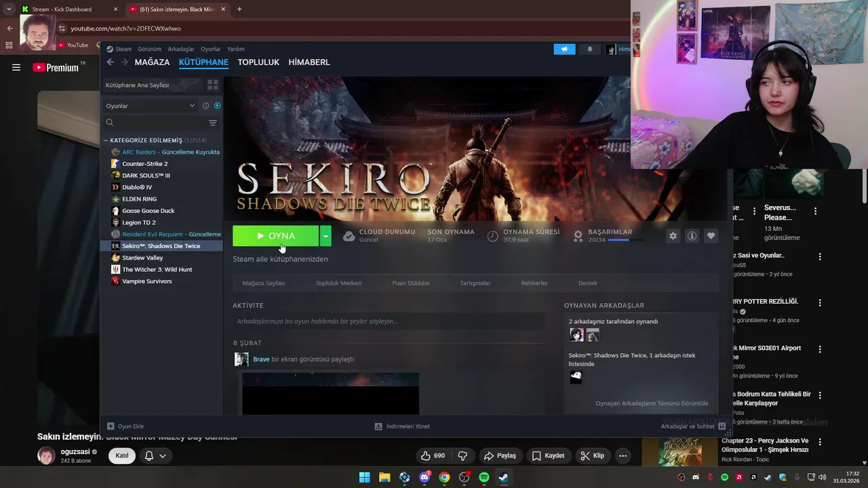Click Kütüphane Ana Sayfası button
868x488 pixels.
[x=153, y=85]
